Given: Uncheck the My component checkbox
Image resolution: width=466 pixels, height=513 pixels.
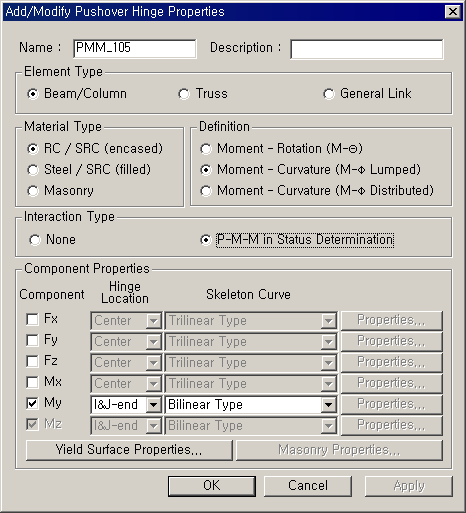Looking at the screenshot, I should point(32,403).
